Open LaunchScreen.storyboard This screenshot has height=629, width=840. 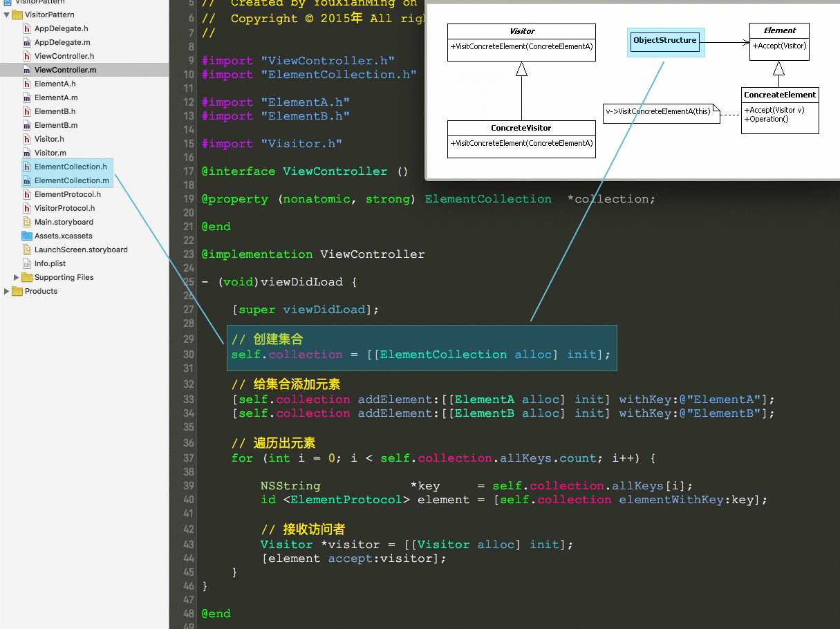(x=81, y=250)
